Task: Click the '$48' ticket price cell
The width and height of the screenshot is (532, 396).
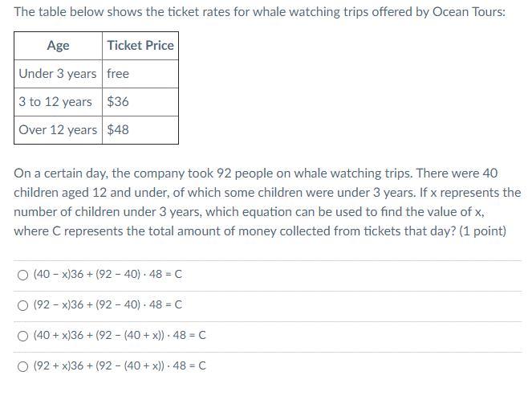Action: tap(118, 130)
